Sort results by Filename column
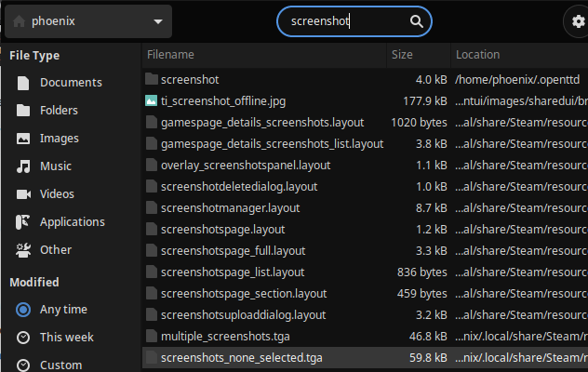 tap(264, 55)
